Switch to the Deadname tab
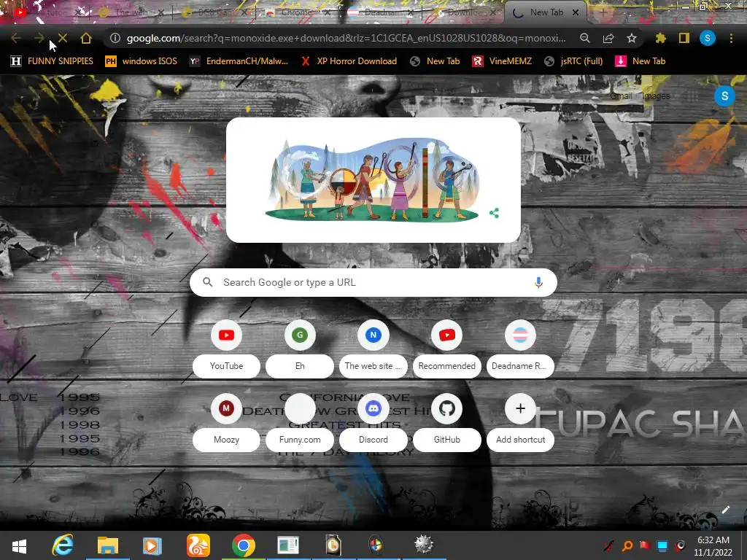This screenshot has height=560, width=747. point(379,12)
